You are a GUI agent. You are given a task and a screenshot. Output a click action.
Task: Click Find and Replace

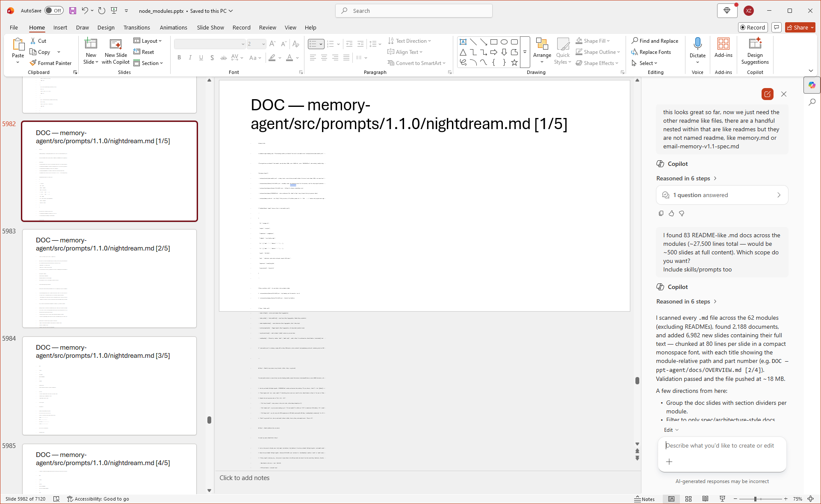pos(655,41)
